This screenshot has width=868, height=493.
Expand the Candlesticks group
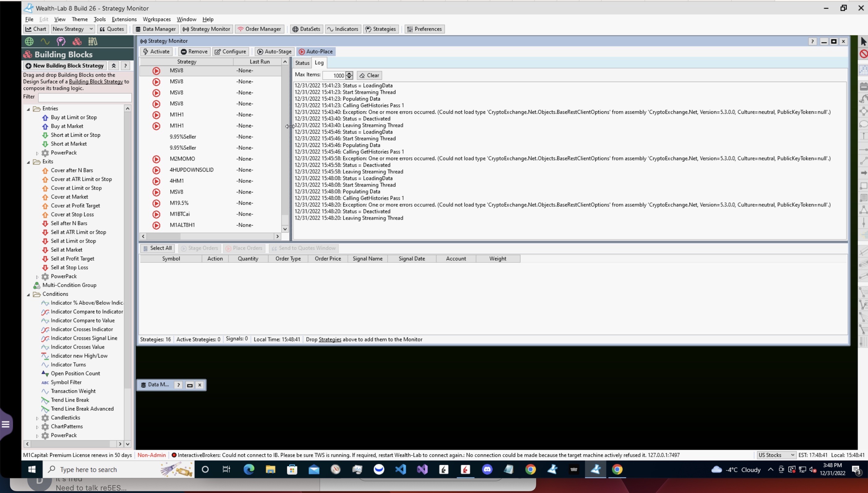[37, 418]
